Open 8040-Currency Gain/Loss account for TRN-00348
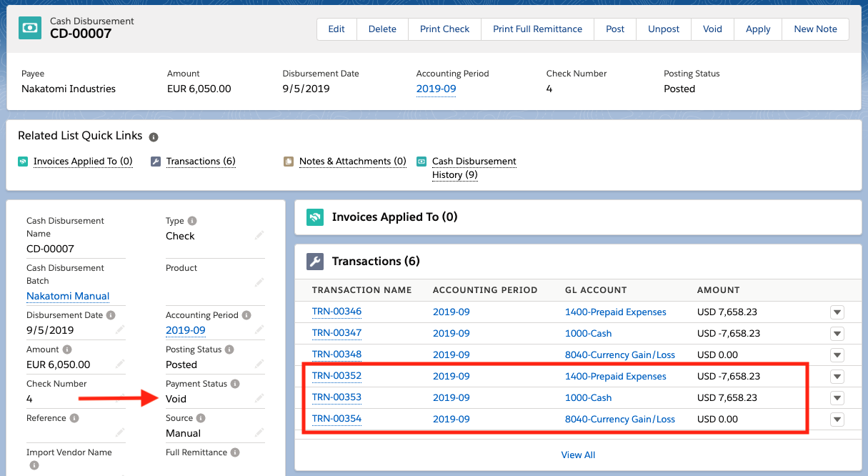Screen dimensions: 868x476 pyautogui.click(x=620, y=355)
